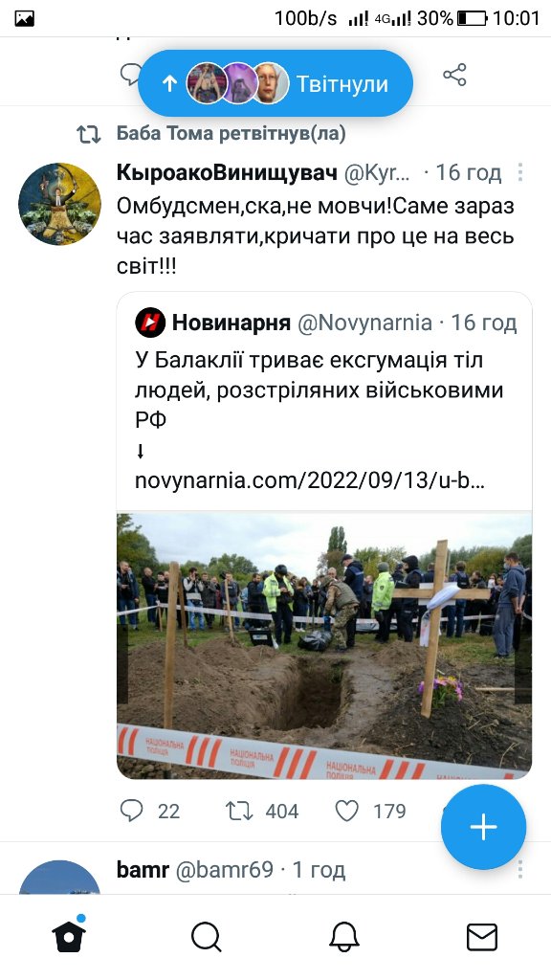Tap the share icon at top right
This screenshot has width=551, height=980.
454,75
